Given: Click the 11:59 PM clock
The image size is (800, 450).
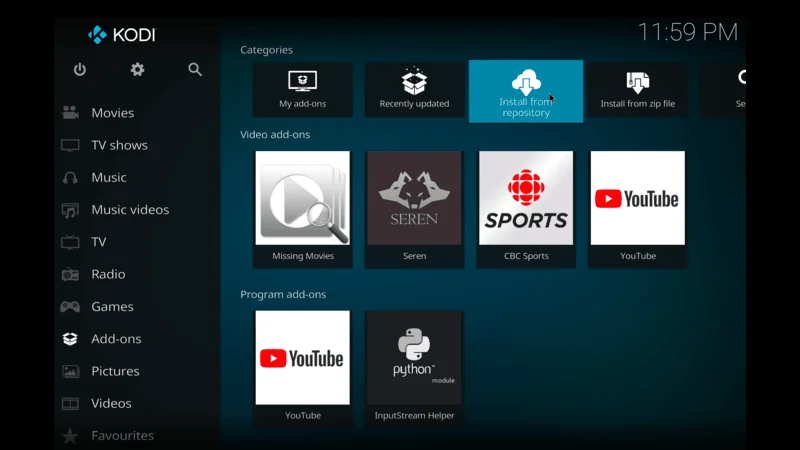Looking at the screenshot, I should 688,33.
